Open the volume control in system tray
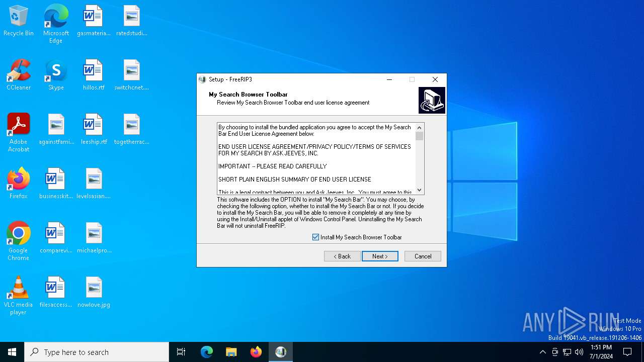Image resolution: width=644 pixels, height=362 pixels. click(x=579, y=352)
